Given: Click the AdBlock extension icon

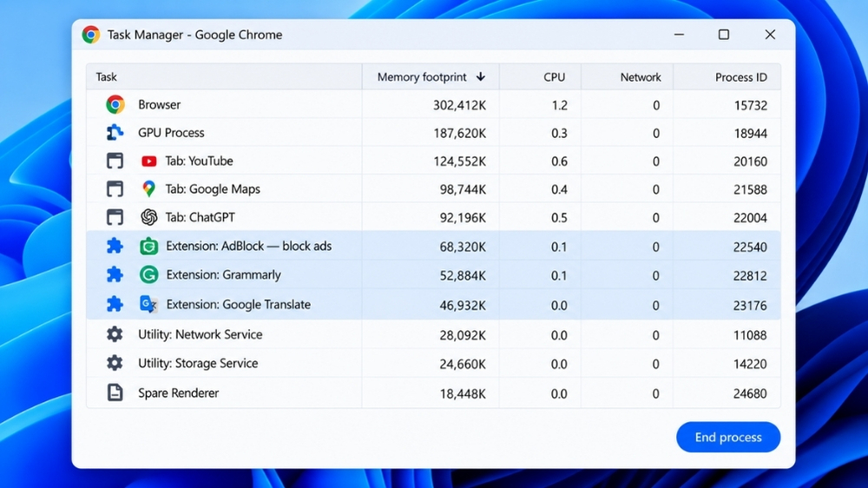Looking at the screenshot, I should [x=149, y=246].
